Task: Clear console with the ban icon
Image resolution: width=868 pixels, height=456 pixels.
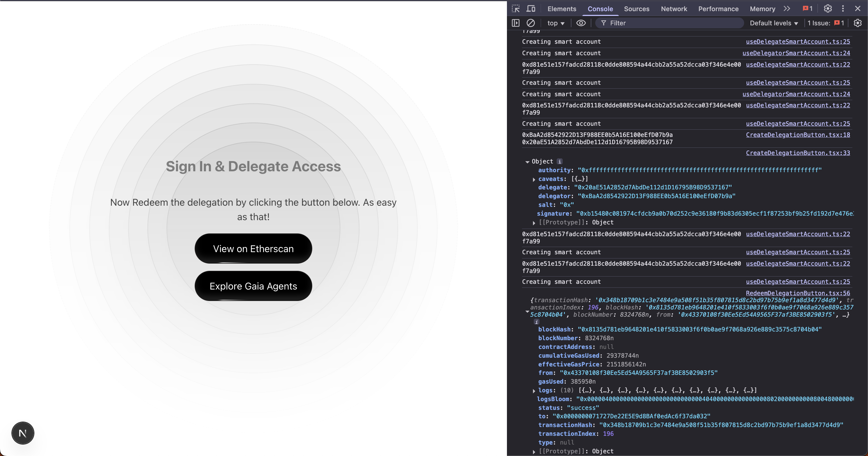Action: [x=530, y=23]
